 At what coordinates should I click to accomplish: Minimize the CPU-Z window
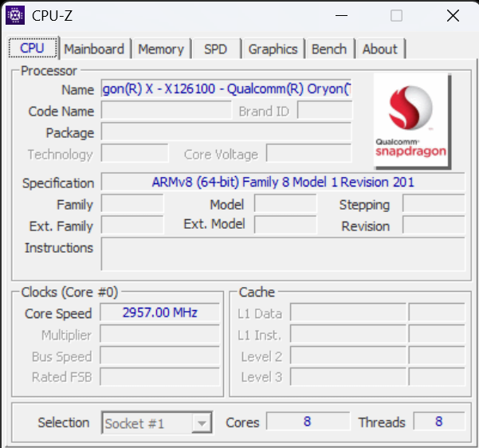[342, 15]
